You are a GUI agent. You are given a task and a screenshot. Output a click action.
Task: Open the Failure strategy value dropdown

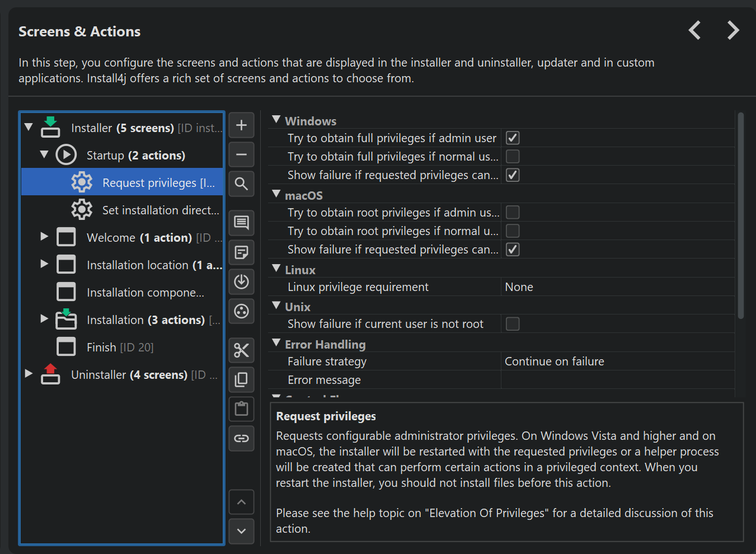click(x=617, y=361)
